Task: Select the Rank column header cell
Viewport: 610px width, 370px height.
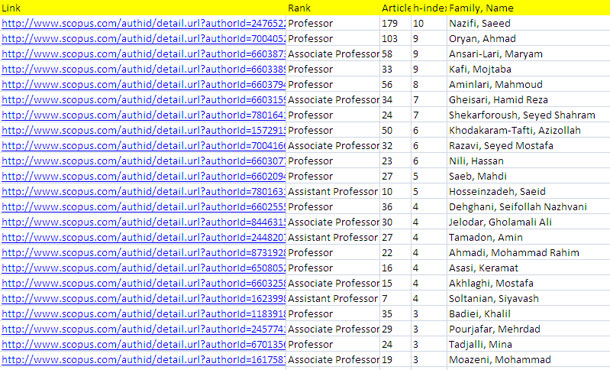Action: (x=333, y=8)
